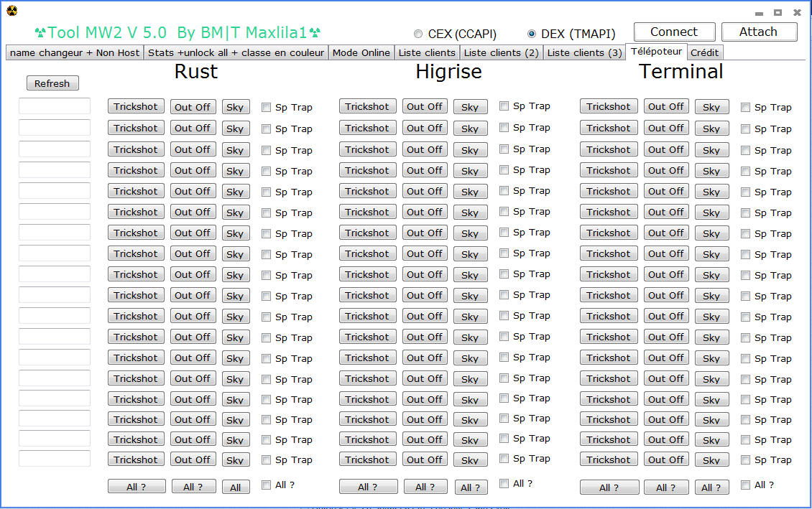
Task: Click the Rust map heading
Action: tap(195, 71)
